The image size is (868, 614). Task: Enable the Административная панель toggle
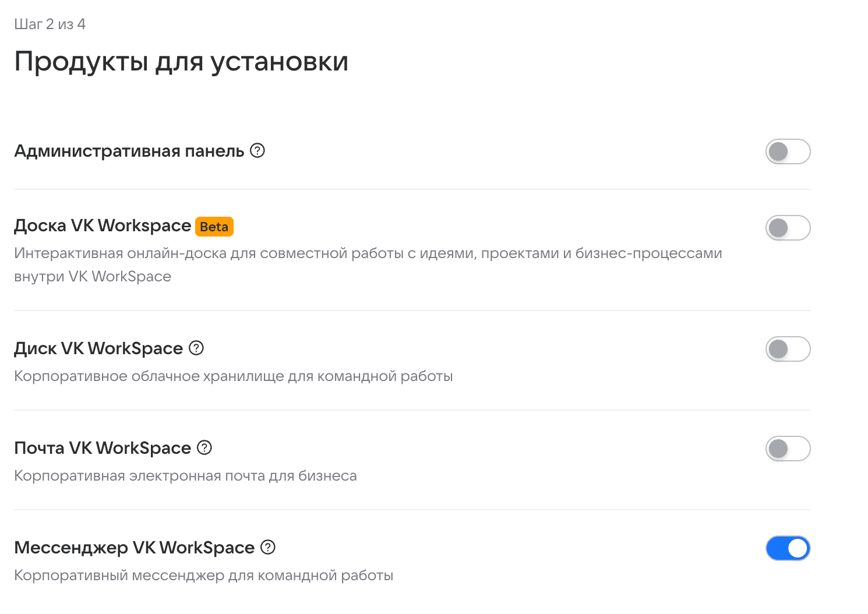click(788, 151)
